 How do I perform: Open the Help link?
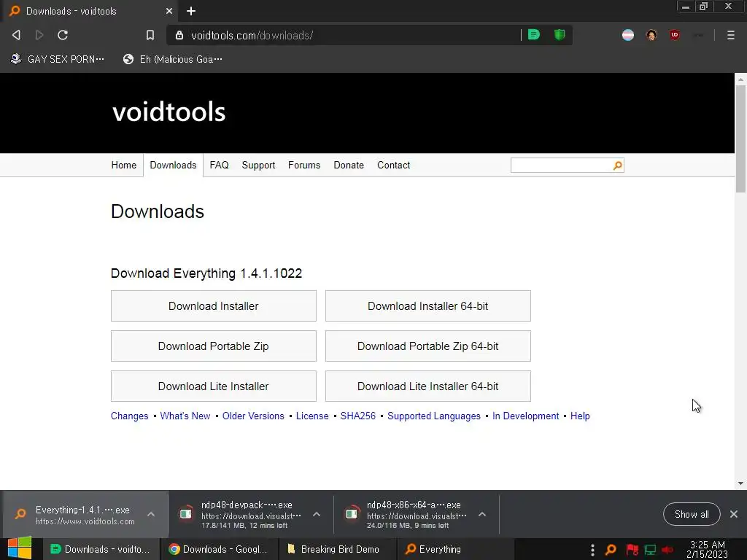pyautogui.click(x=580, y=416)
